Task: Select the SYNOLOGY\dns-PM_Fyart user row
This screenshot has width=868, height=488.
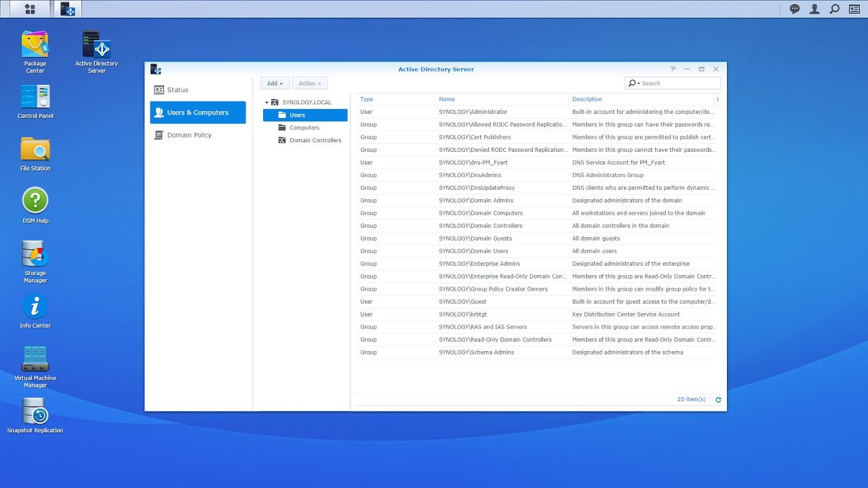Action: click(x=536, y=163)
